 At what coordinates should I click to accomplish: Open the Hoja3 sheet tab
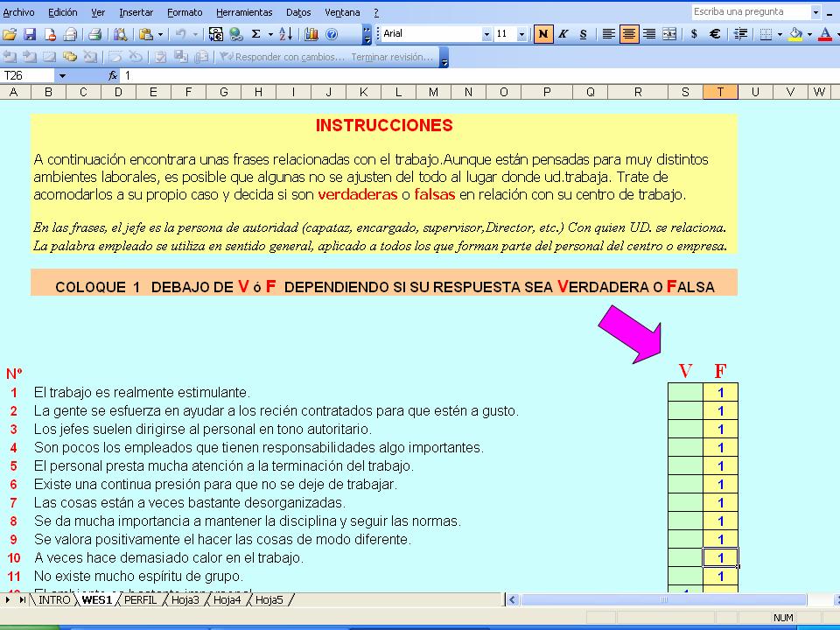pyautogui.click(x=185, y=600)
